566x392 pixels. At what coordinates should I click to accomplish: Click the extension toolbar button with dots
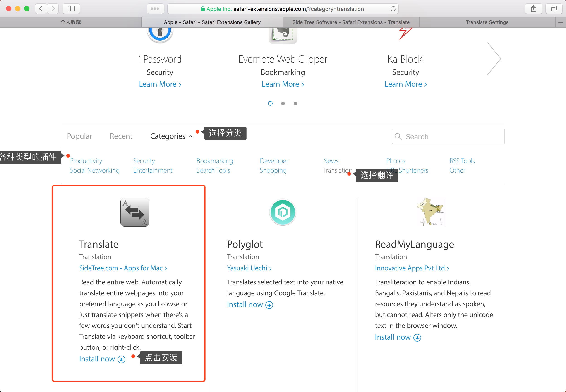point(155,9)
